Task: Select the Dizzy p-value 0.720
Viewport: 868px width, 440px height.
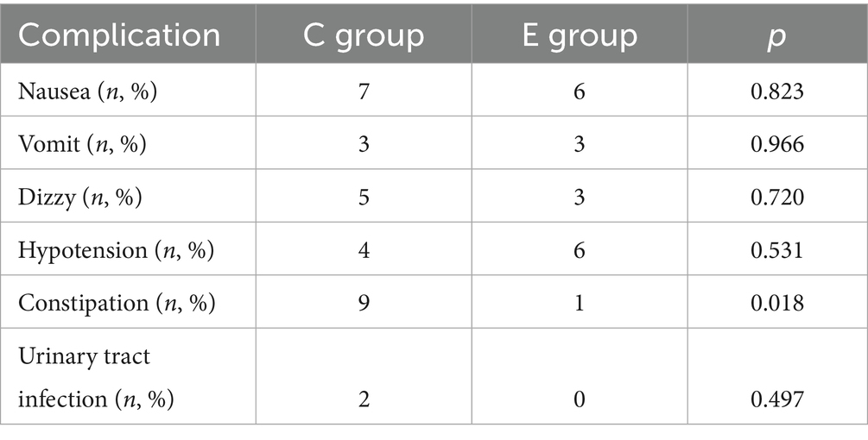Action: coord(777,198)
